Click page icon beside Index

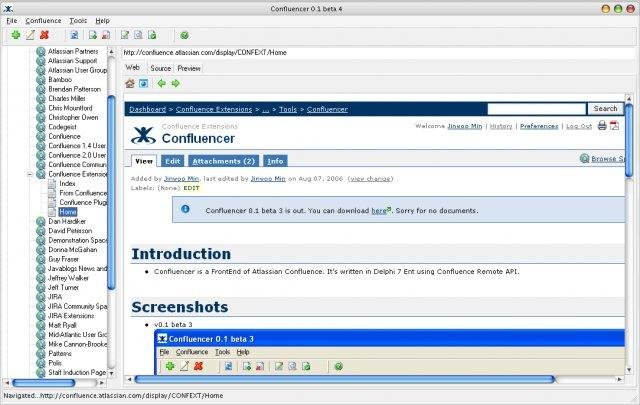52,183
